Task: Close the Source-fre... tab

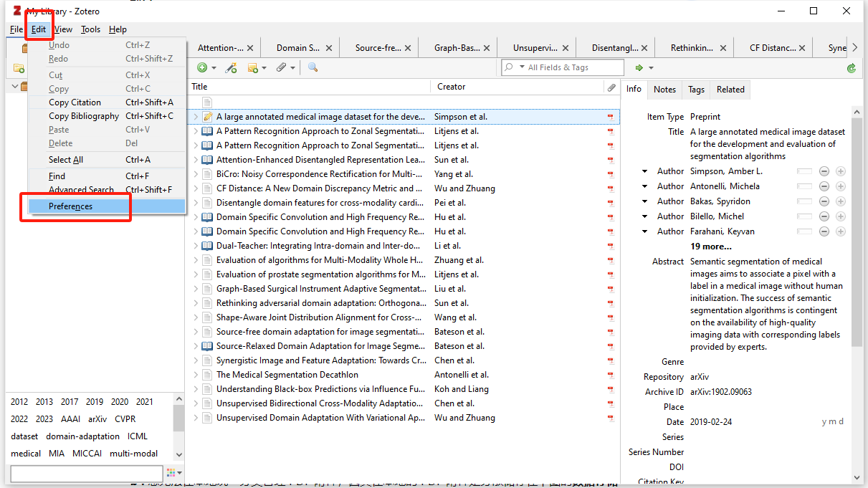Action: pos(408,48)
